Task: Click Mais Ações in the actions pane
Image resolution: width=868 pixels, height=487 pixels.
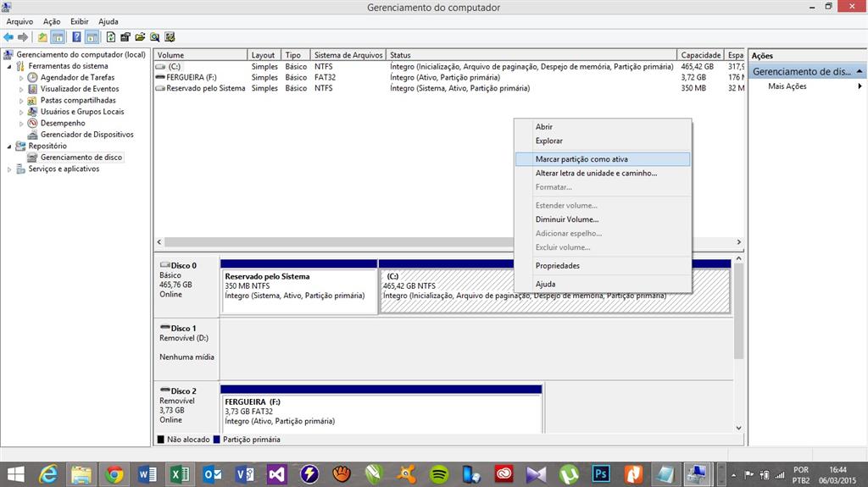Action: tap(787, 86)
